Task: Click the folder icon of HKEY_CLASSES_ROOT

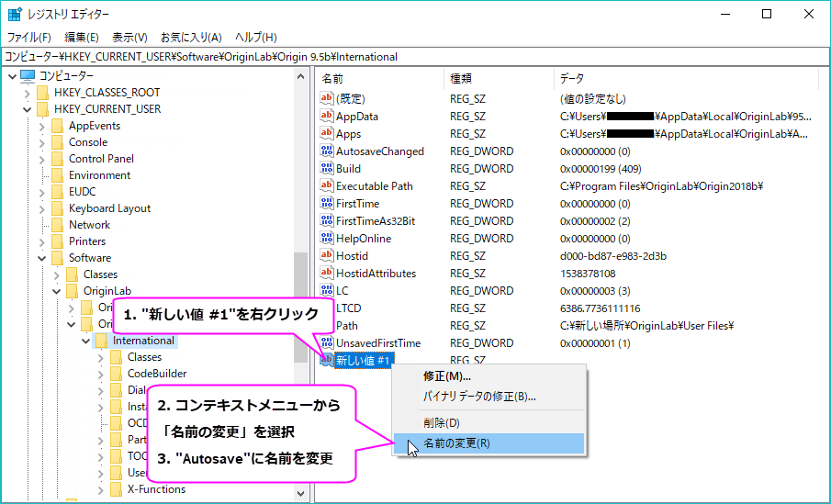Action: coord(43,93)
